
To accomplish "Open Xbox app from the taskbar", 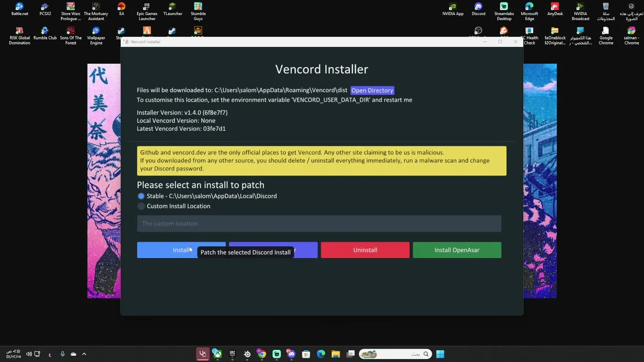I will pos(217,354).
